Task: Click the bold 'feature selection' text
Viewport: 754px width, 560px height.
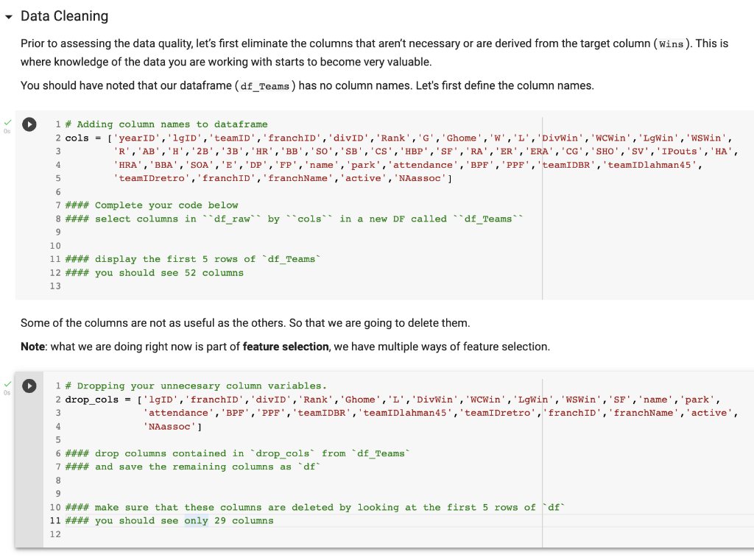Action: pyautogui.click(x=286, y=347)
